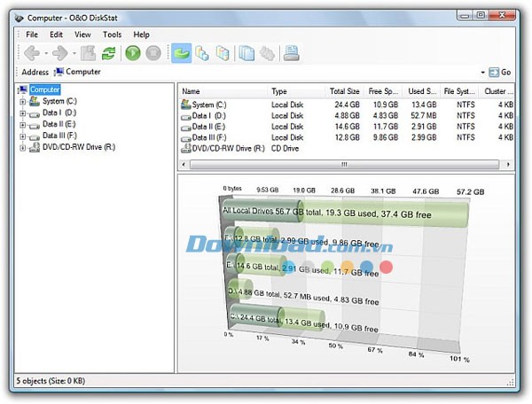Open the address bar dropdown arrow
This screenshot has width=532, height=404.
pos(484,73)
